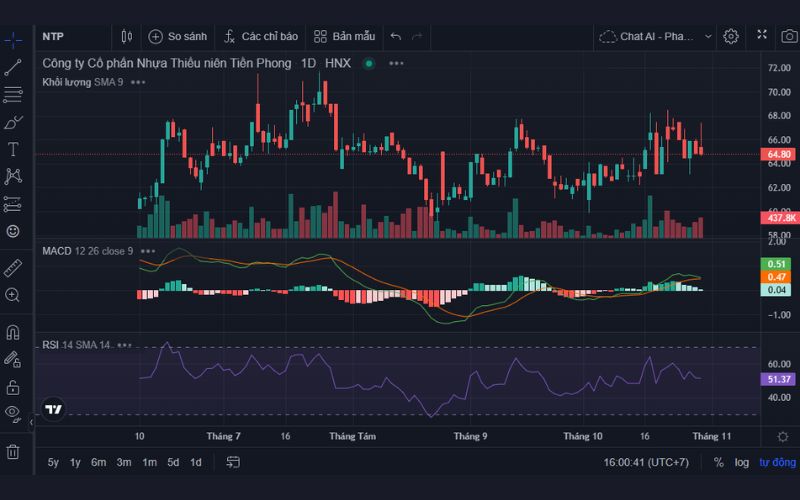800x500 pixels.
Task: Open chart settings gear icon
Action: (731, 36)
